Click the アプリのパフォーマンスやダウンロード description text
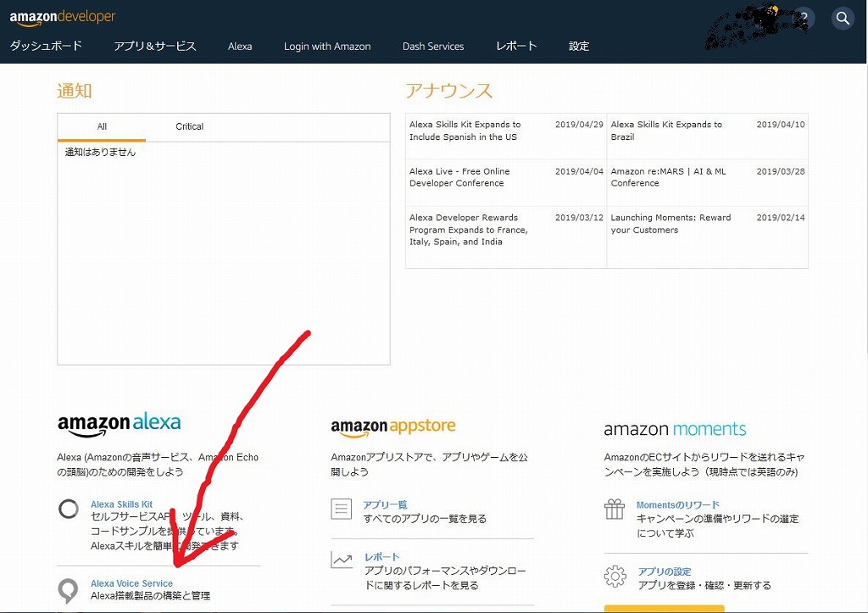Image resolution: width=868 pixels, height=613 pixels. click(445, 578)
